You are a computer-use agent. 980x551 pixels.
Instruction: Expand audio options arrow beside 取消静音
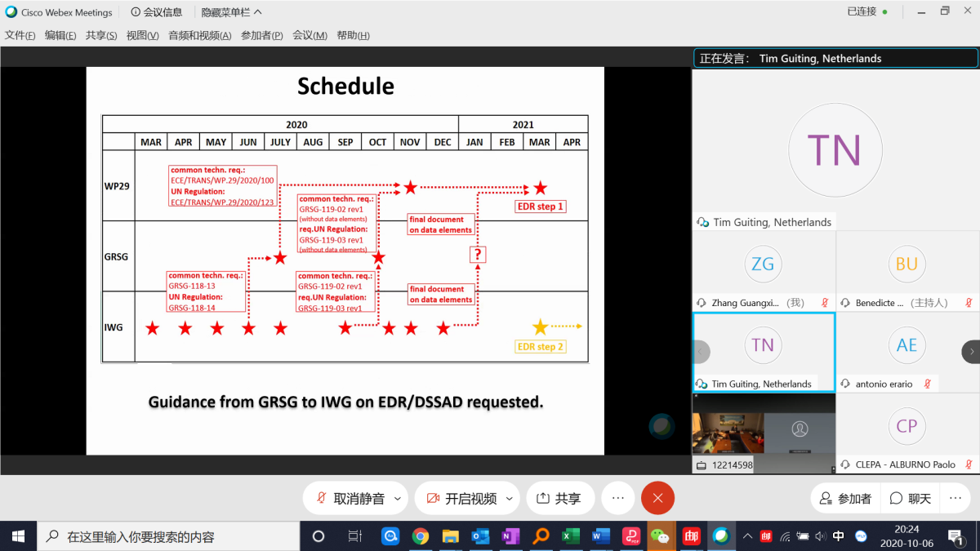tap(398, 498)
